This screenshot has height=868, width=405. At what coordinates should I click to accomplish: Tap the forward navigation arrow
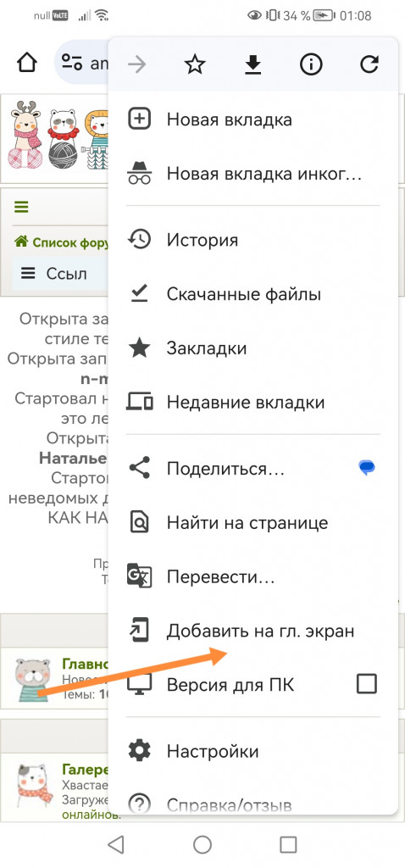(x=136, y=64)
